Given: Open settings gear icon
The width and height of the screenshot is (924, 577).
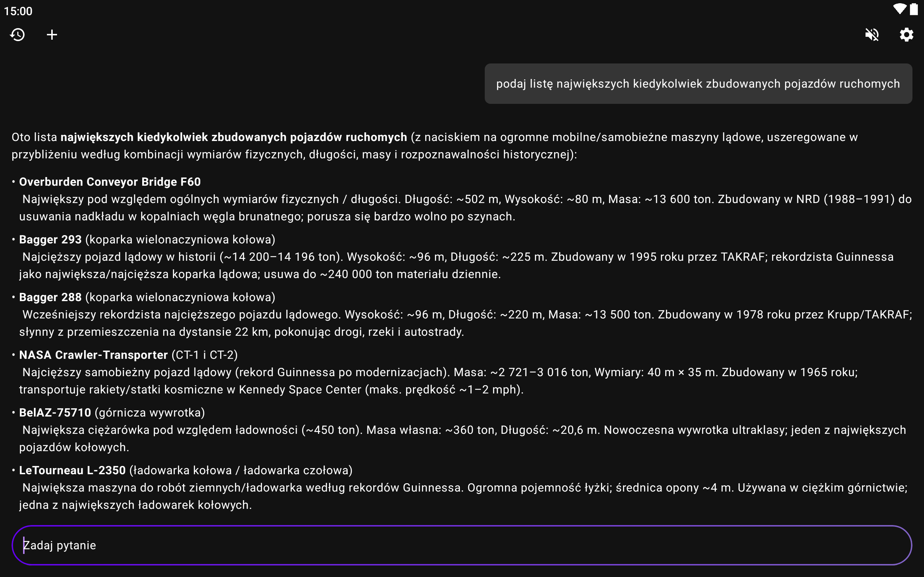Looking at the screenshot, I should coord(906,35).
